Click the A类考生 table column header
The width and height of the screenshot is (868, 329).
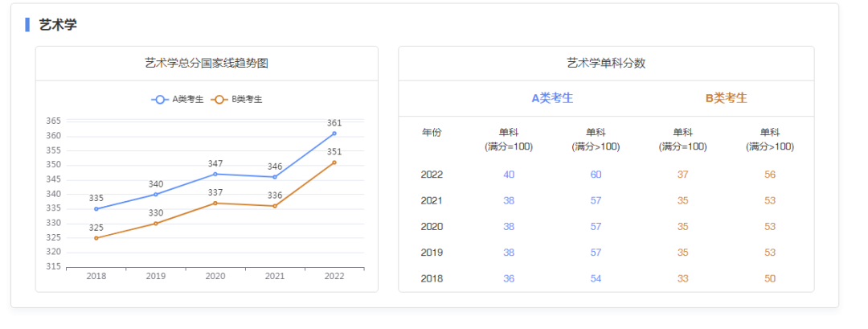(x=552, y=98)
